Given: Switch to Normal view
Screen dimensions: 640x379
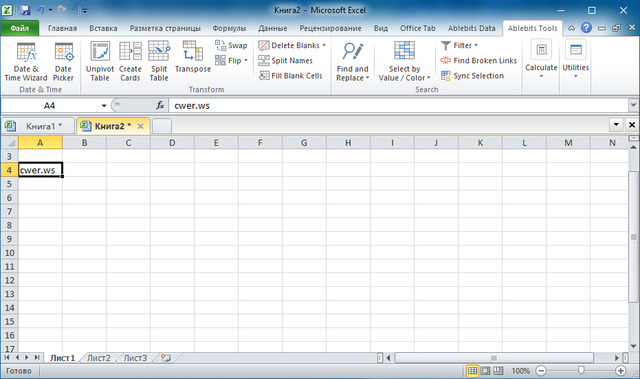Looking at the screenshot, I should (472, 370).
